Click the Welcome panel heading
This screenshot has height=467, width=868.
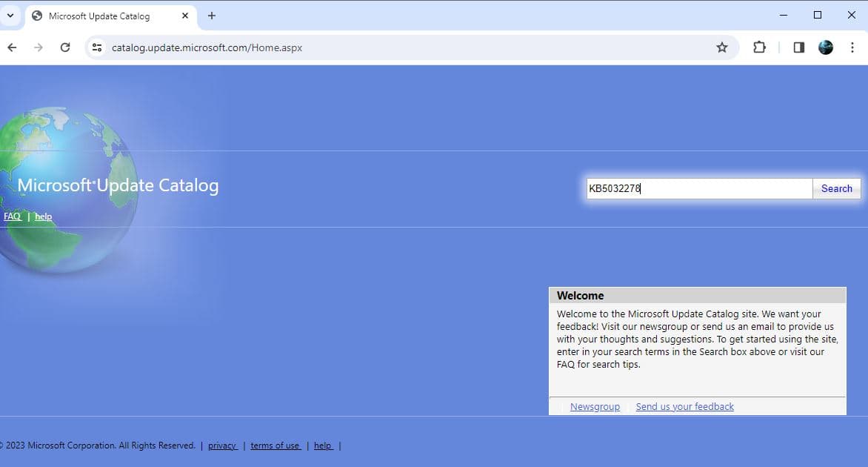[580, 295]
